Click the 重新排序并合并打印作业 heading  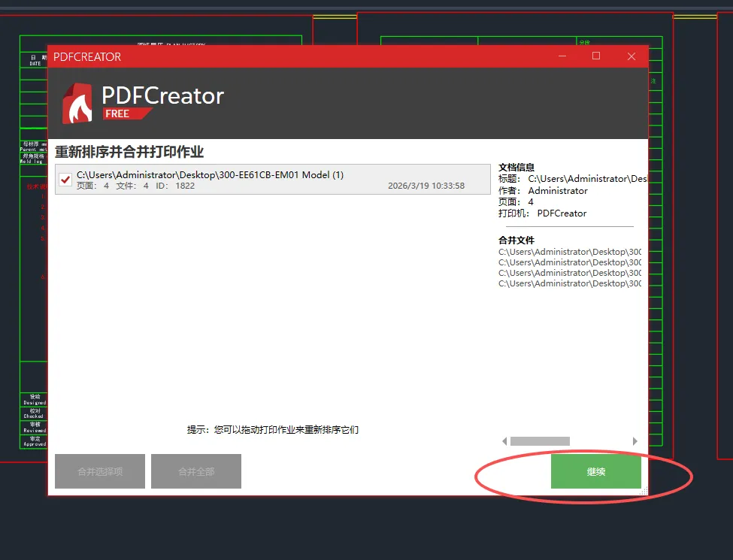[x=129, y=152]
